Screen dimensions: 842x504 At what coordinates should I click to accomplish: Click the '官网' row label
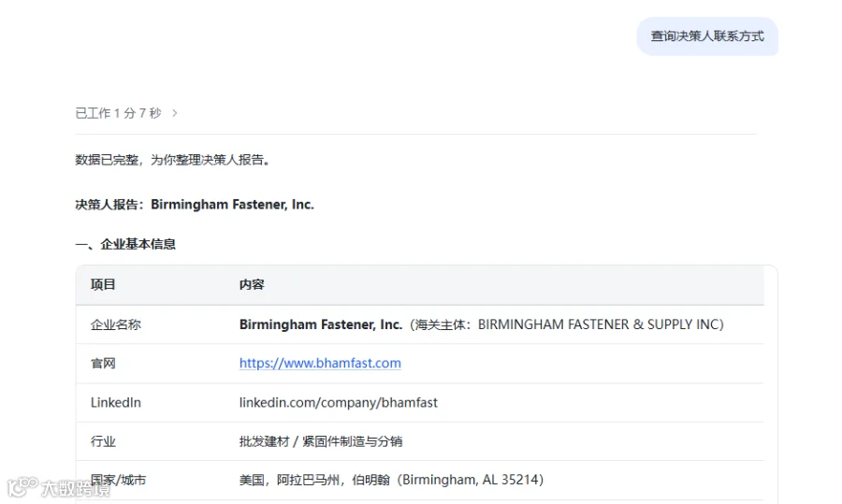(x=103, y=364)
